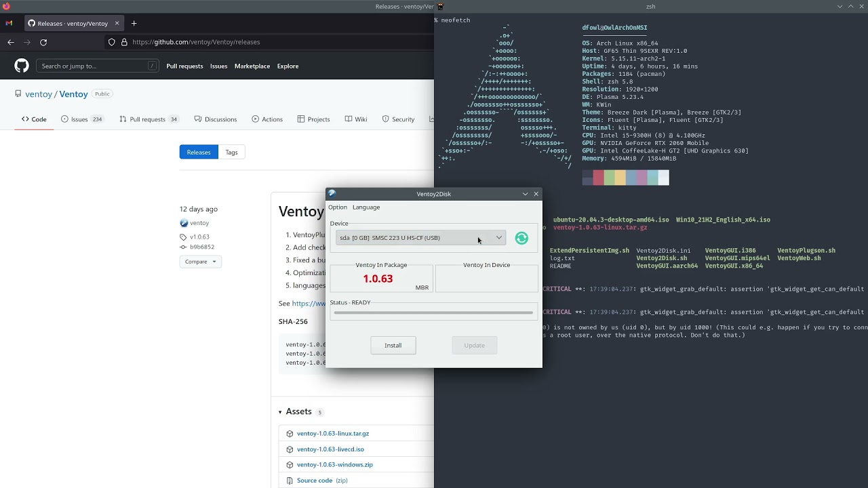Download ventoy-1.0.63-livecd.iso asset
Screen dimensions: 868x488
pos(330,449)
